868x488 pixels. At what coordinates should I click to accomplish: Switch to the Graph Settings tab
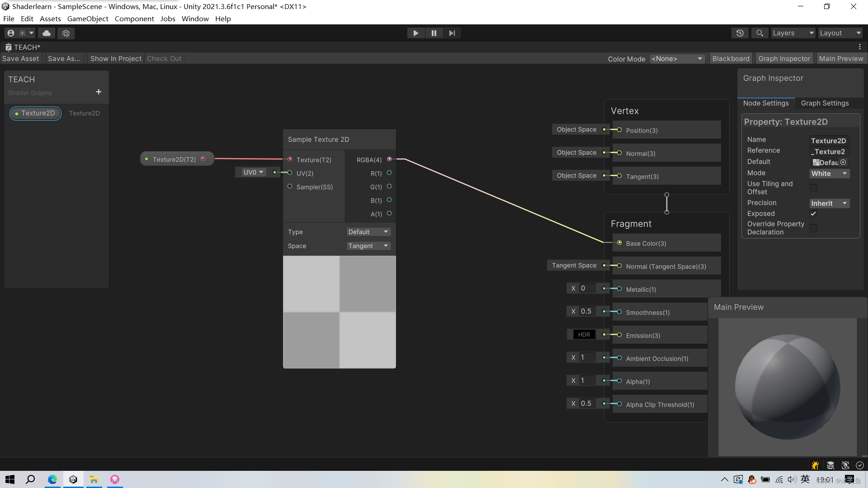[x=825, y=103]
